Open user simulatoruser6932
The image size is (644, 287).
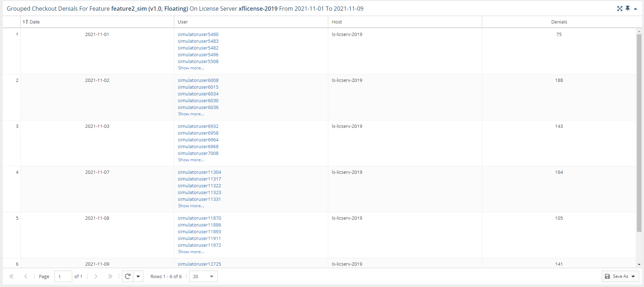pos(198,126)
